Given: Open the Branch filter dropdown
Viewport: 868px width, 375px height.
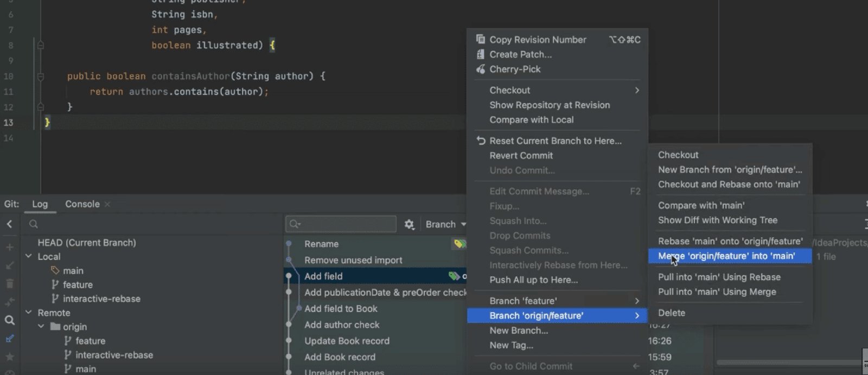Looking at the screenshot, I should [x=446, y=224].
